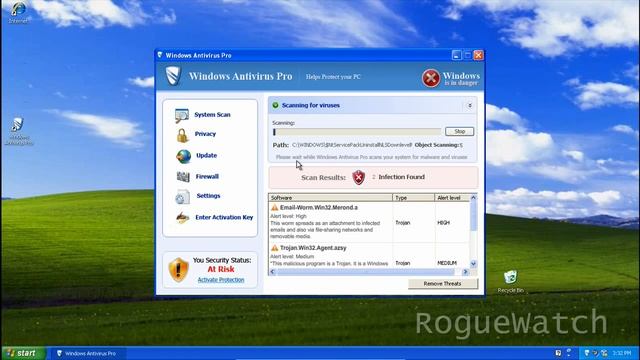The width and height of the screenshot is (640, 360).
Task: Minimize the Windows Antivirus Pro window
Action: 457,55
